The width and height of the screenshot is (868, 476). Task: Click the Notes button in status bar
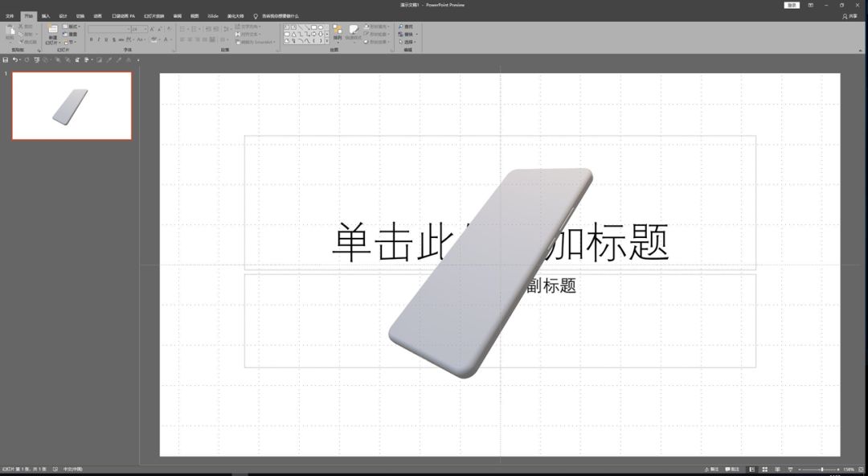[x=712, y=470]
